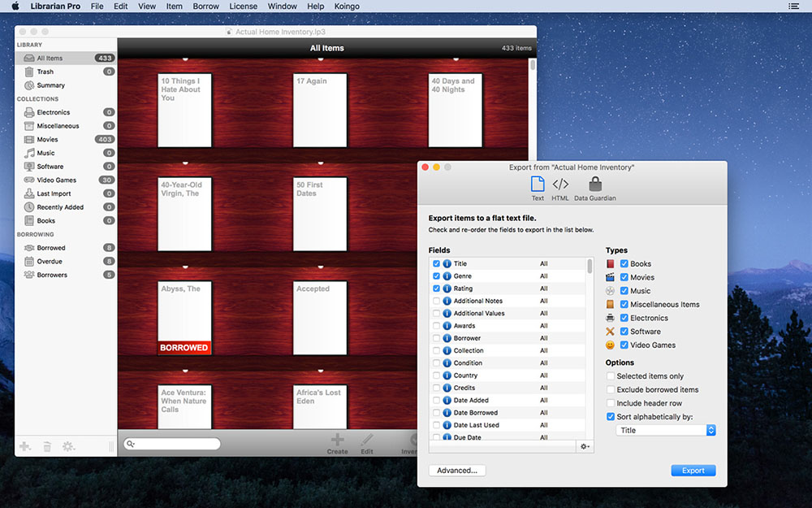Select the HTML export format icon

click(x=559, y=185)
